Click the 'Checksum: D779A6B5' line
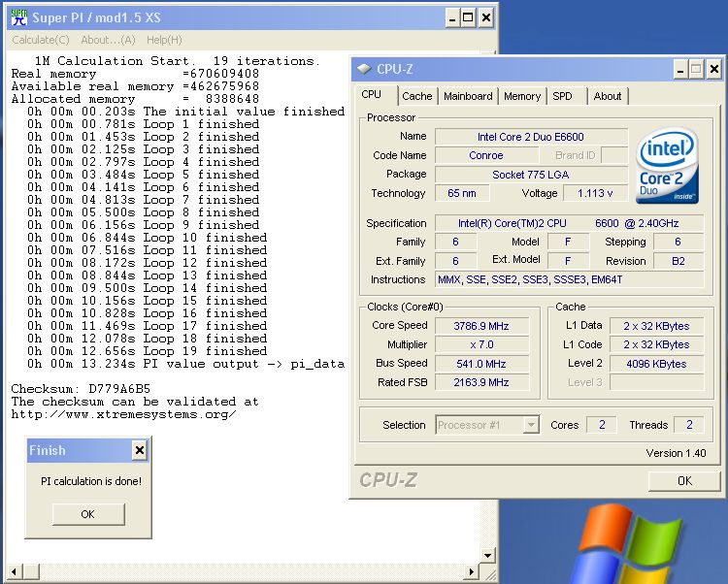This screenshot has width=728, height=584. click(81, 389)
